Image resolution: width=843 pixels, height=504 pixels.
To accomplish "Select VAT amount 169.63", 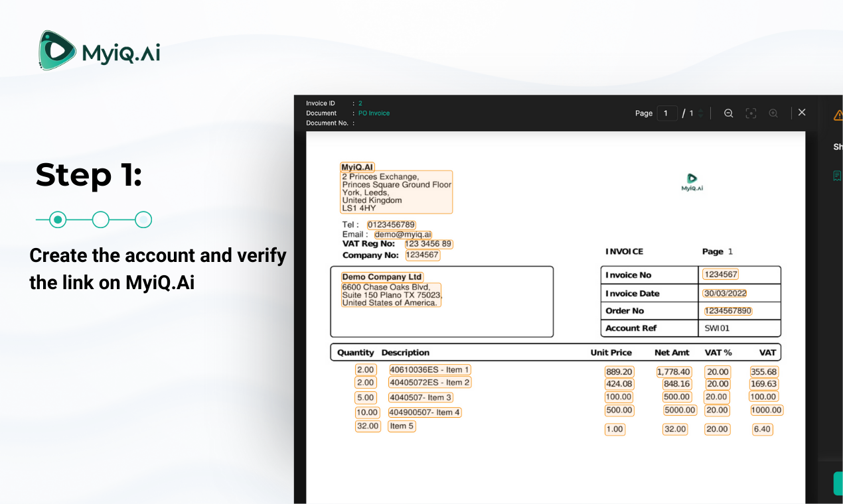I will 764,384.
